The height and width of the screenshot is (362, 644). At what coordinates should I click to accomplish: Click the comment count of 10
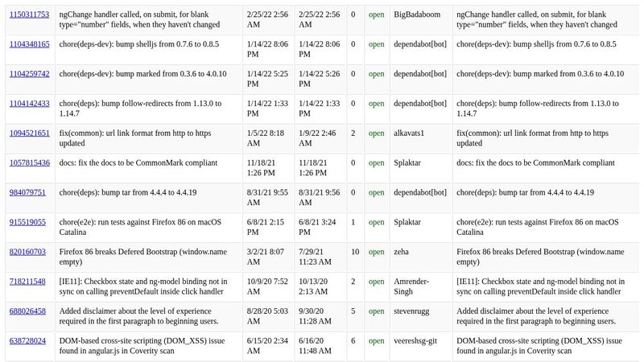(x=355, y=252)
